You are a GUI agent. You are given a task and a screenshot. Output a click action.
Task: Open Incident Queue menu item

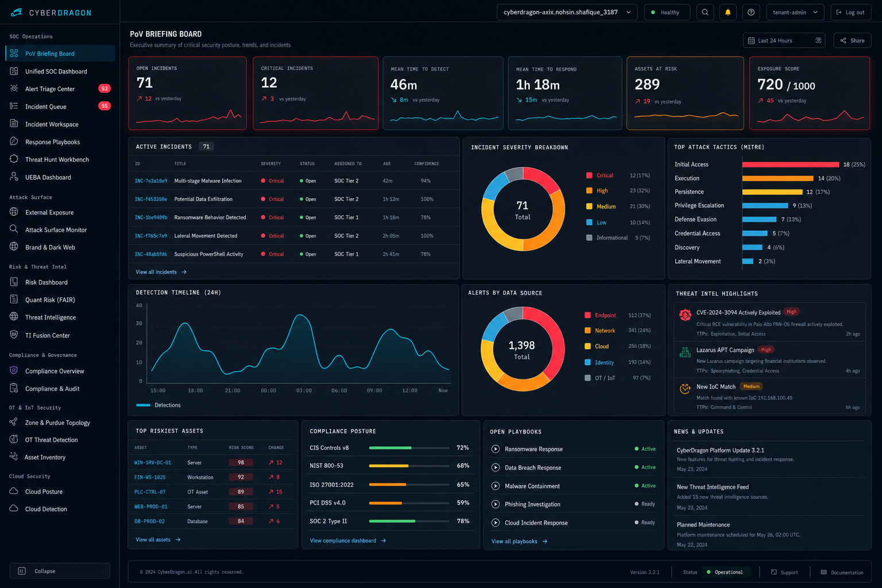click(60, 106)
